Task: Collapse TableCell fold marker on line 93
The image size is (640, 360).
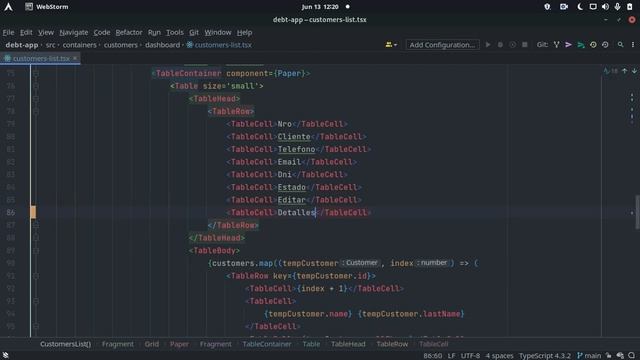Action: pyautogui.click(x=36, y=301)
